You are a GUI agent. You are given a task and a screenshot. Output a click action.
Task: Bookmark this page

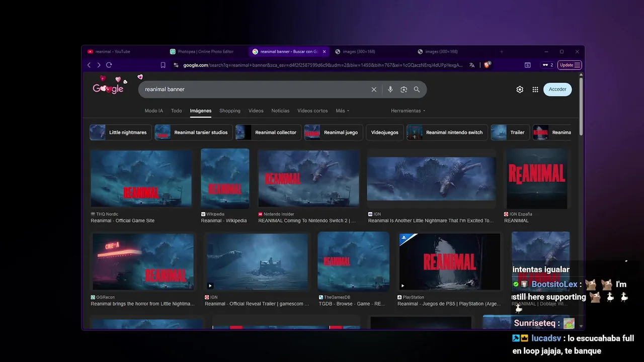tap(163, 65)
